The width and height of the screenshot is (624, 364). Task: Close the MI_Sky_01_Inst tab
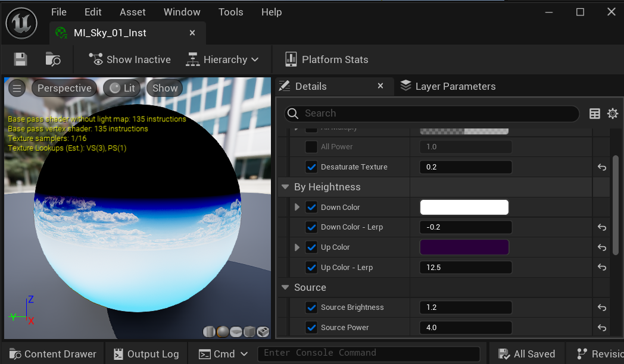pyautogui.click(x=192, y=33)
